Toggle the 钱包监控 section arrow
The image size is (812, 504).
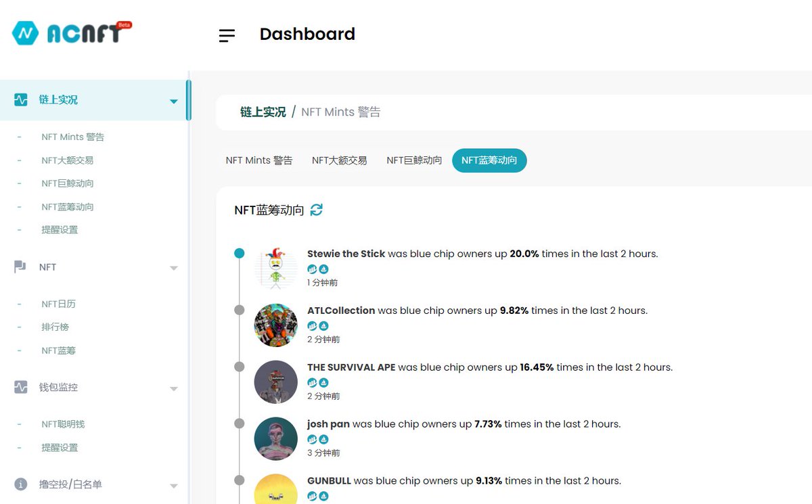pos(174,389)
